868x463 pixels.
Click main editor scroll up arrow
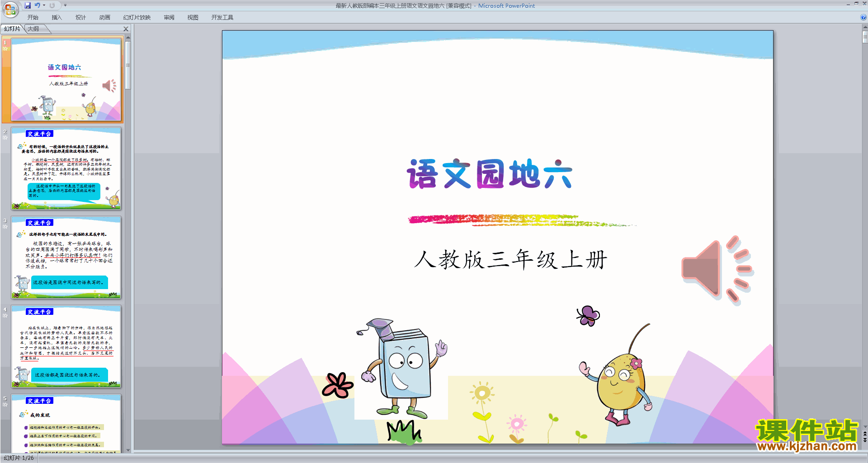[865, 28]
